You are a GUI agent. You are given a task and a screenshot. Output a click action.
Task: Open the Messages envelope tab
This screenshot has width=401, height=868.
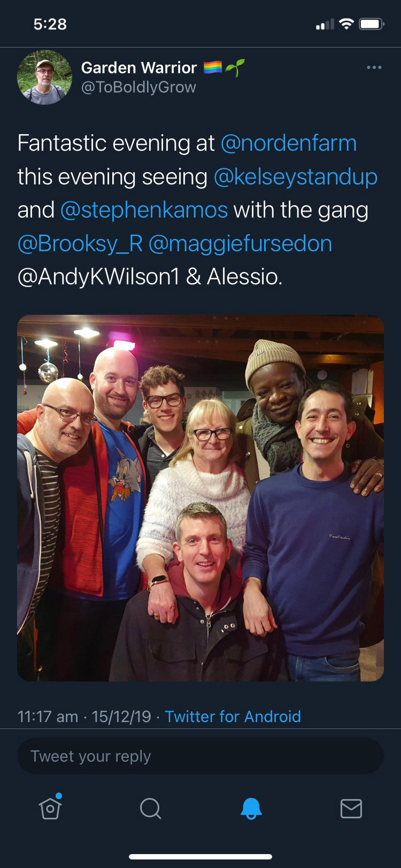[351, 809]
